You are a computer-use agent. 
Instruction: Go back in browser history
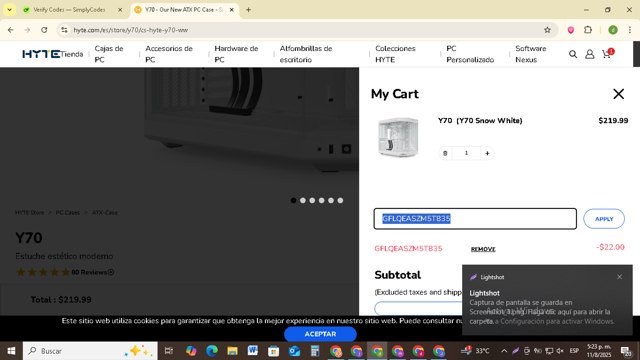(x=11, y=30)
